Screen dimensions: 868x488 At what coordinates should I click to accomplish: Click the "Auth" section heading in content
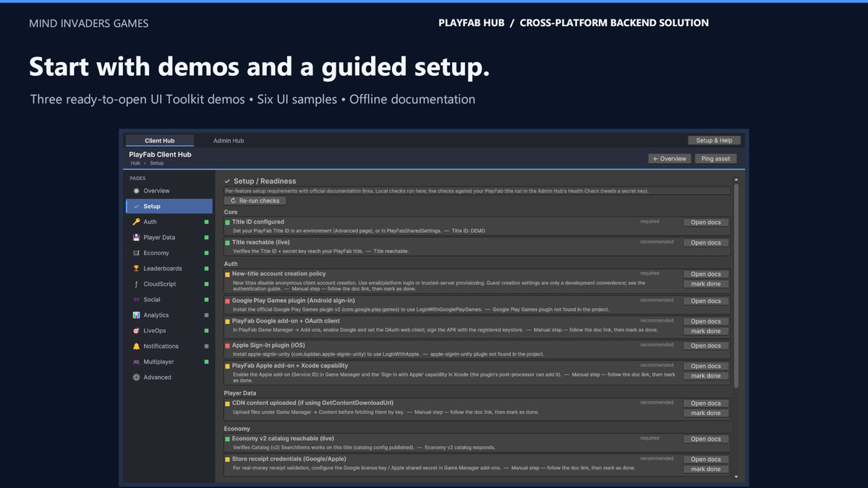point(231,265)
